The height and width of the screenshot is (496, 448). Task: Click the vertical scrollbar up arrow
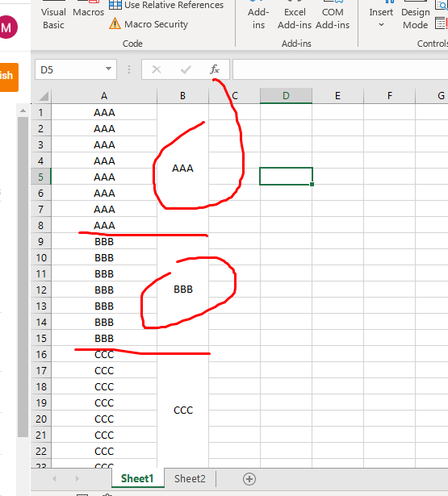coord(23,110)
